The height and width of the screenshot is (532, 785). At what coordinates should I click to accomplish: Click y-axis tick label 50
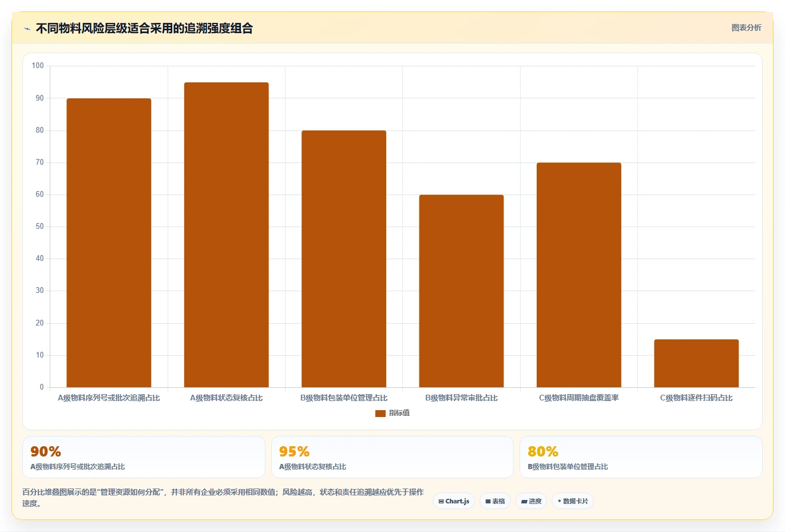pos(39,227)
